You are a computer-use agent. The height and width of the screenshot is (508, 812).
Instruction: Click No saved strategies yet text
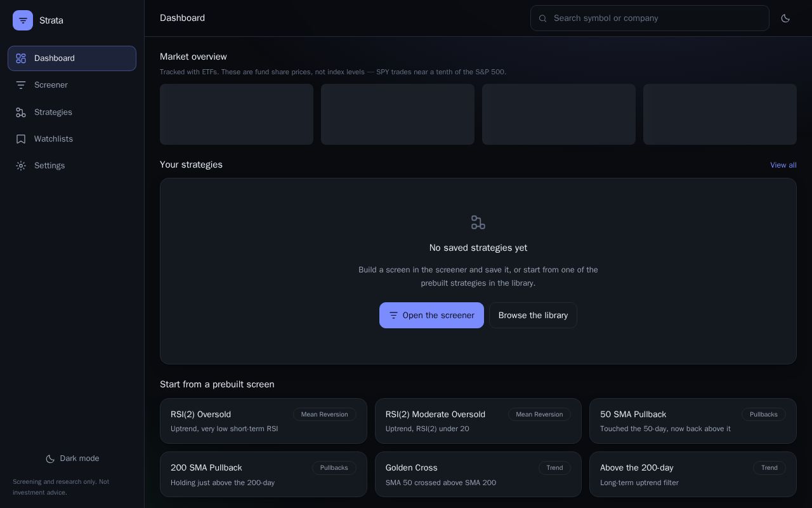tap(478, 248)
